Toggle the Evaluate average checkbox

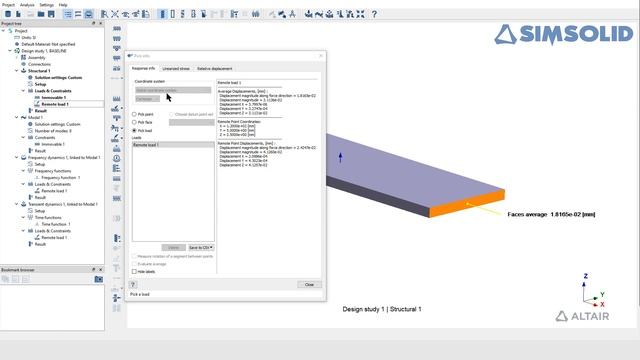click(134, 264)
